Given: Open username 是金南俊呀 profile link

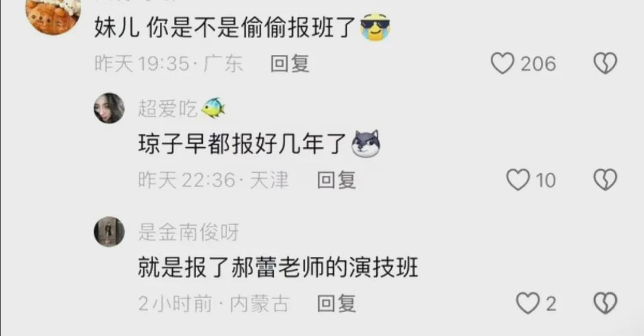Looking at the screenshot, I should (x=188, y=232).
